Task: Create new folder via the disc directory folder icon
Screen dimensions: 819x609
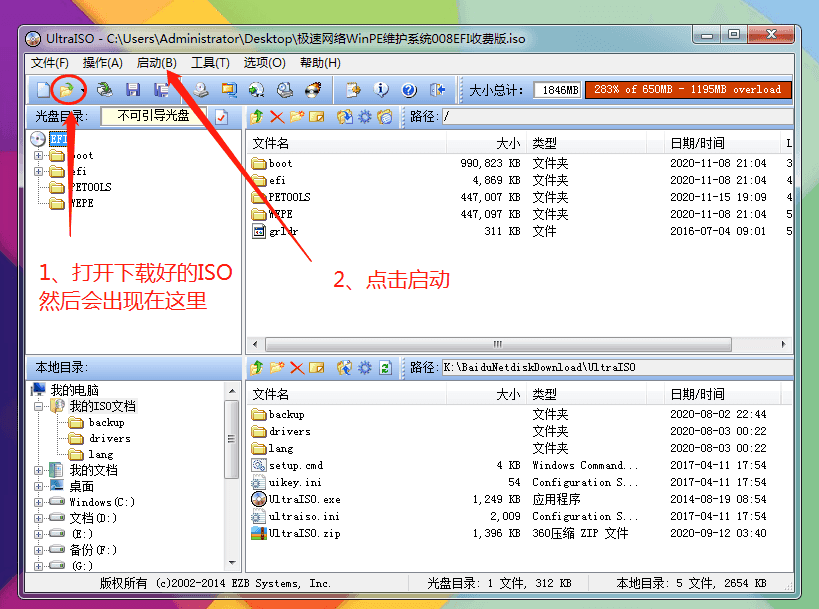Action: coord(298,118)
